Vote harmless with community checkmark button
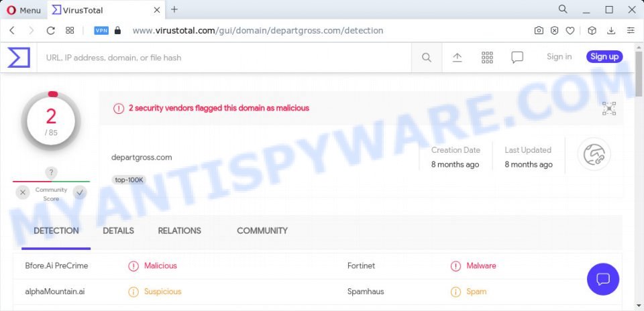This screenshot has width=644, height=311. point(80,192)
